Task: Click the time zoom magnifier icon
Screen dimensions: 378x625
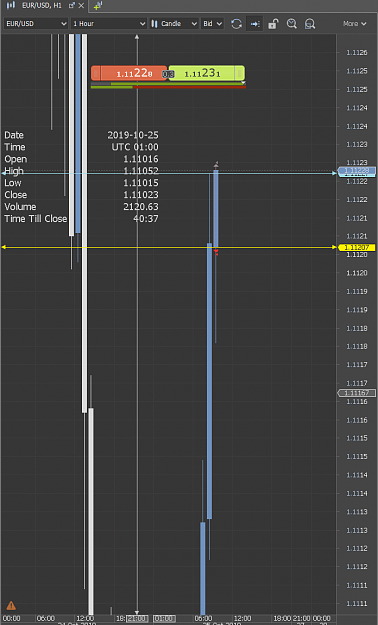Action: (291, 24)
